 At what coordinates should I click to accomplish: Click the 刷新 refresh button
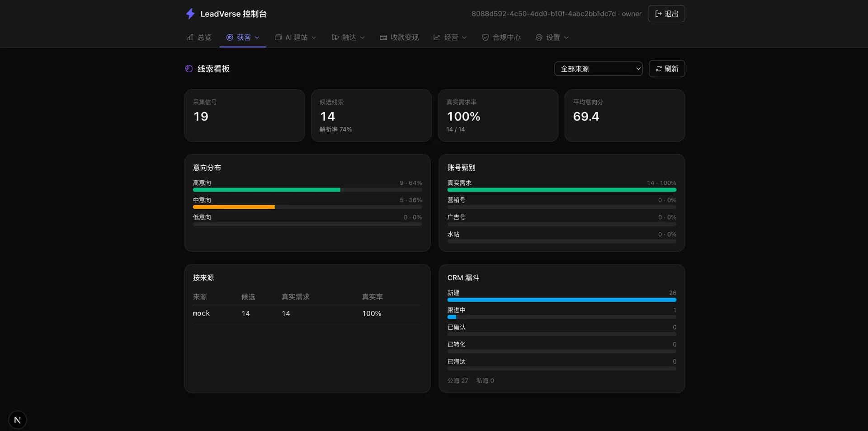pyautogui.click(x=667, y=69)
